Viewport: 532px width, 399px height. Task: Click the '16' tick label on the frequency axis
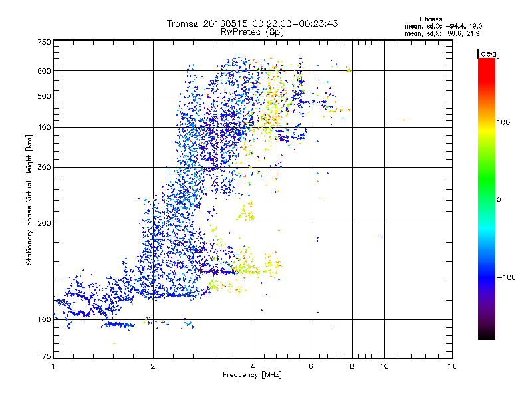[x=452, y=366]
